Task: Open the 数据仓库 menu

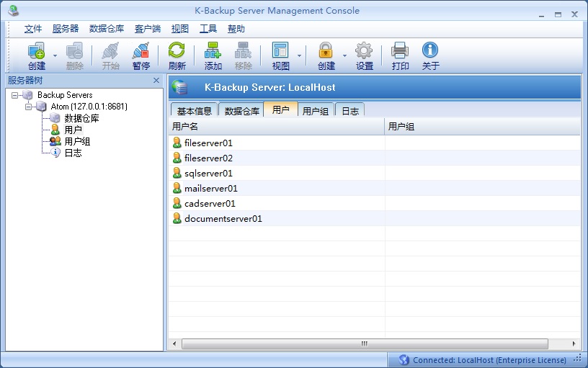Action: point(107,29)
